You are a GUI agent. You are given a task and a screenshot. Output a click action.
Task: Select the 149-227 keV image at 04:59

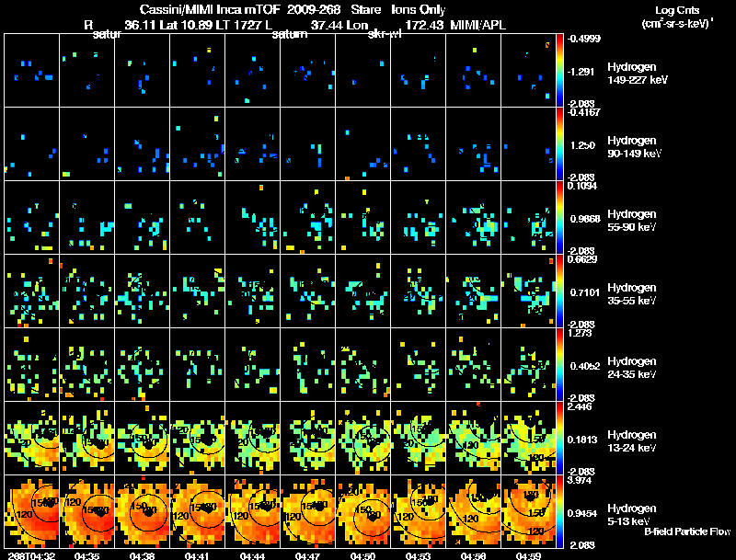pyautogui.click(x=528, y=71)
